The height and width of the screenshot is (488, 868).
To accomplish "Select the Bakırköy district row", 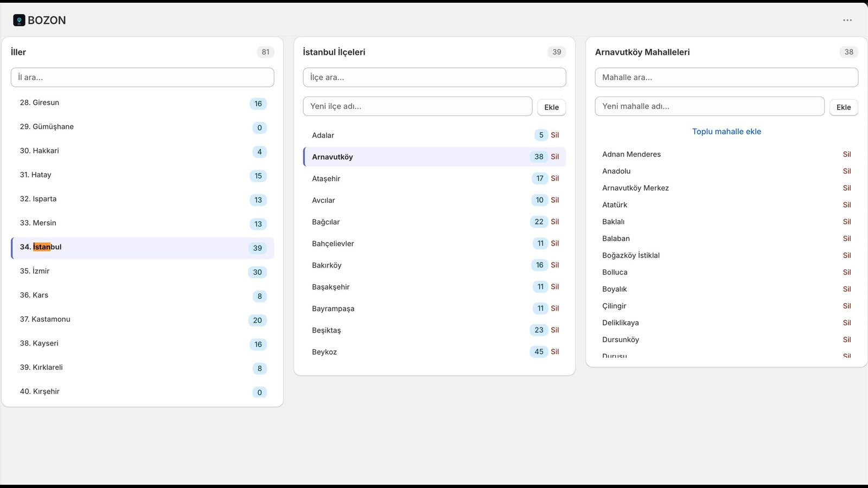I will pyautogui.click(x=434, y=265).
